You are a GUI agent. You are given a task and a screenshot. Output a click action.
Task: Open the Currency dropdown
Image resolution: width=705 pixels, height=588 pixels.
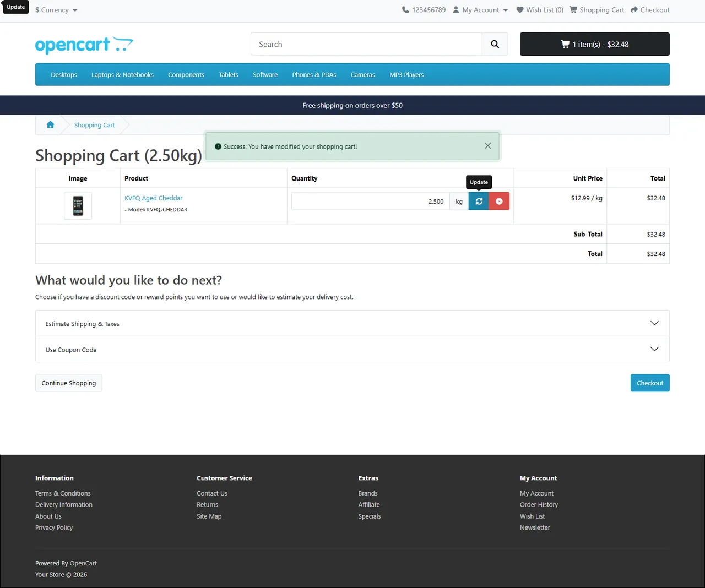56,10
